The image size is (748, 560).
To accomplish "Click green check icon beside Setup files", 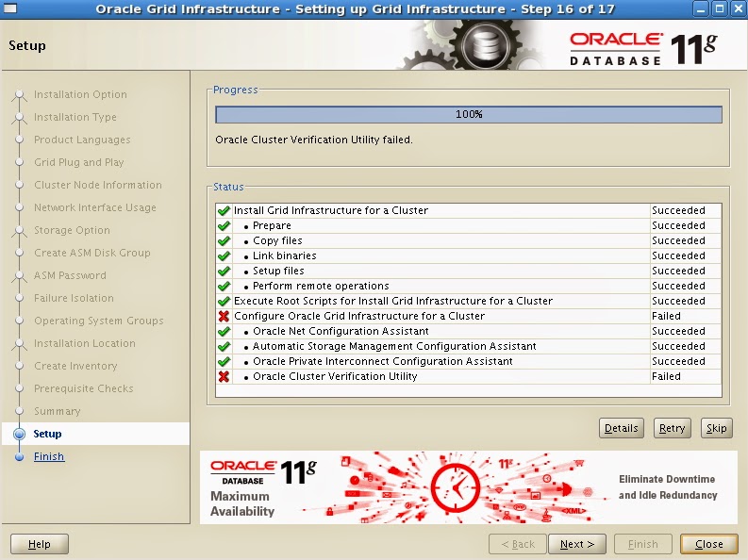I will point(224,272).
